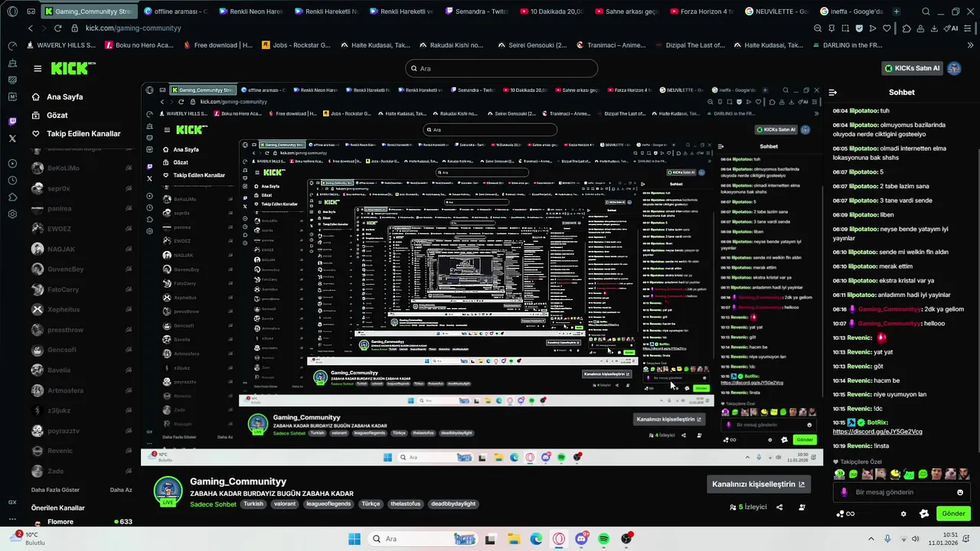
Task: Open the Opera sidebar player icon
Action: point(12,163)
